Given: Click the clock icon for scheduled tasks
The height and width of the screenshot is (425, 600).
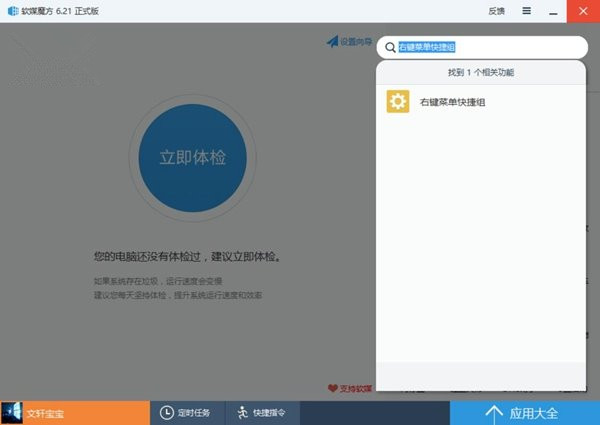Looking at the screenshot, I should (x=167, y=412).
